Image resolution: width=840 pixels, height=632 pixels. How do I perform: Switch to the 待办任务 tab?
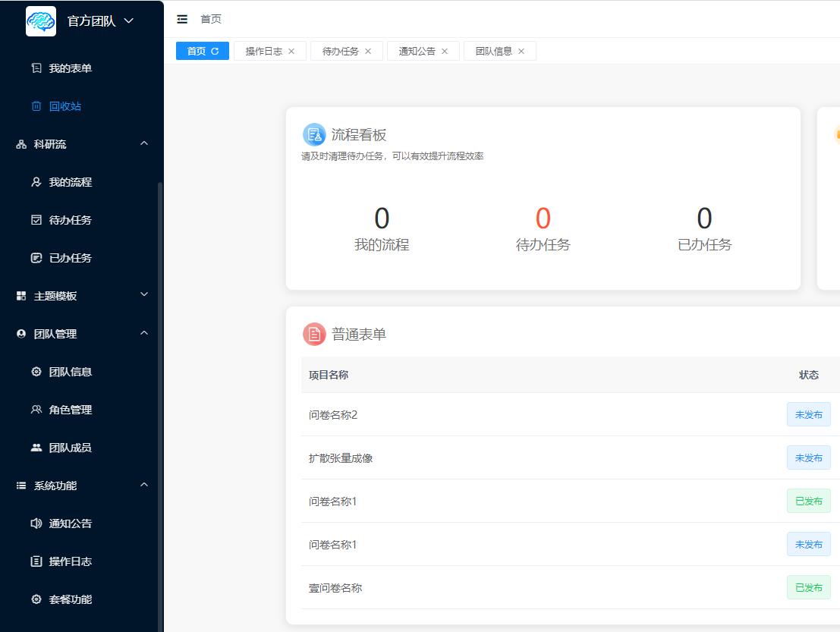click(347, 51)
